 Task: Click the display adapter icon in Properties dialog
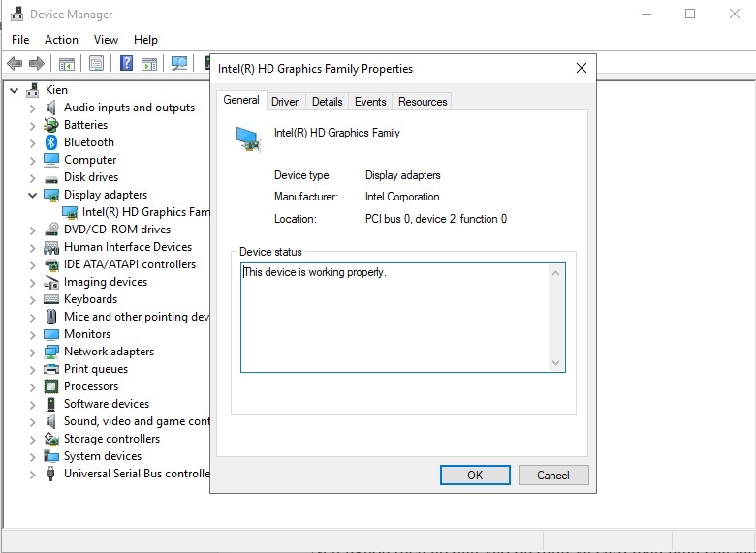pyautogui.click(x=248, y=138)
